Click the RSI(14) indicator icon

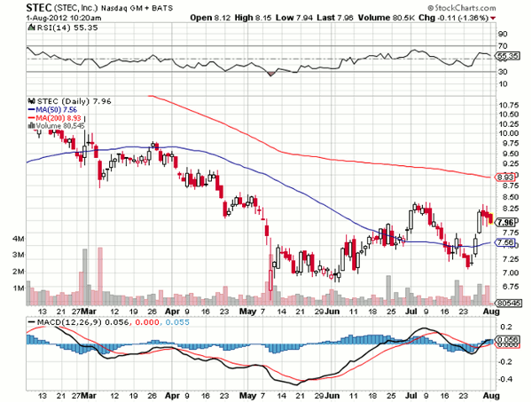pyautogui.click(x=32, y=28)
